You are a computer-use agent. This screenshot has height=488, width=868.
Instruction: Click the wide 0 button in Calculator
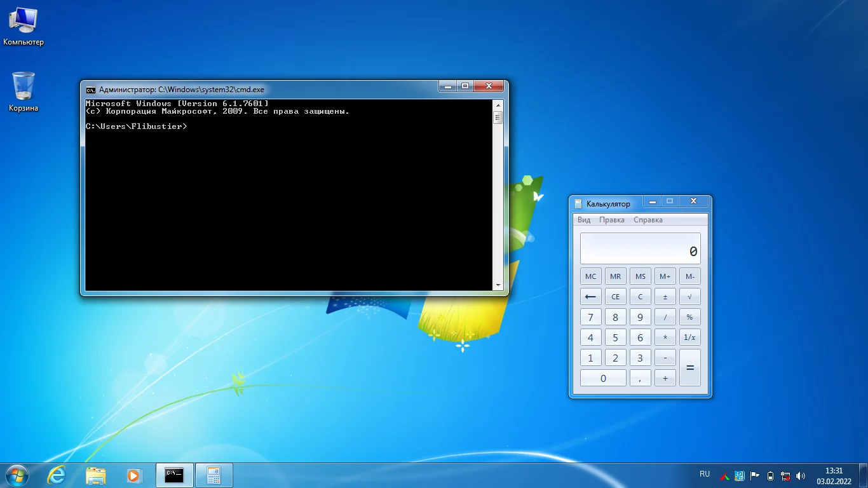(603, 378)
